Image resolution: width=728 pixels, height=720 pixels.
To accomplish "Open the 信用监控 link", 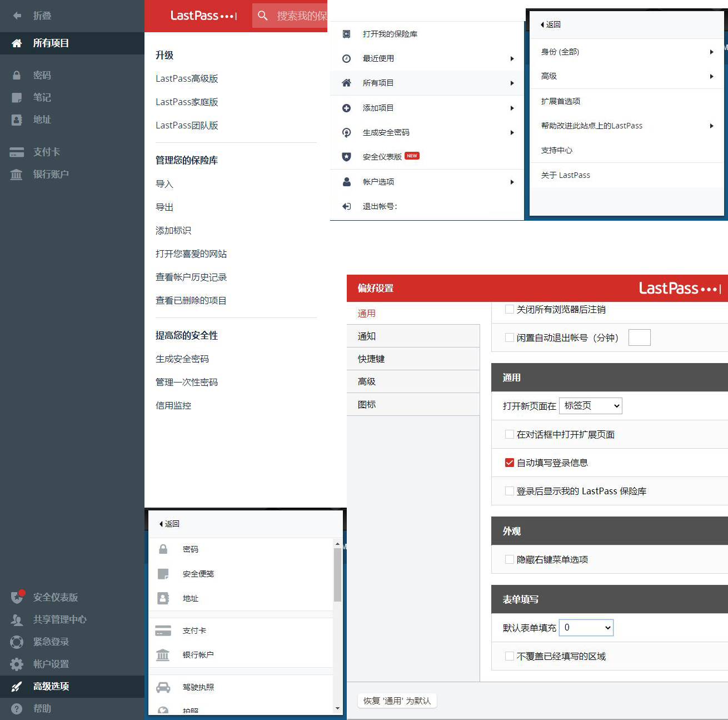I will [173, 406].
